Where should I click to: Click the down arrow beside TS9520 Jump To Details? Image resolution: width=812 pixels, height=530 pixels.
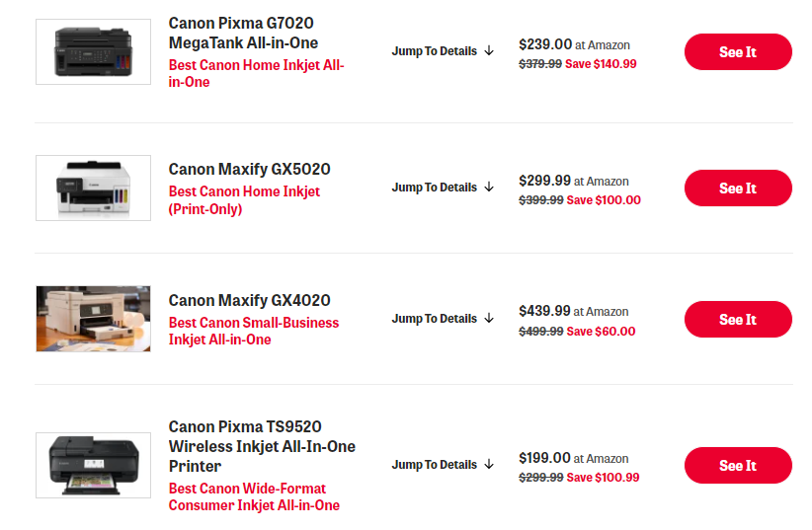(489, 464)
